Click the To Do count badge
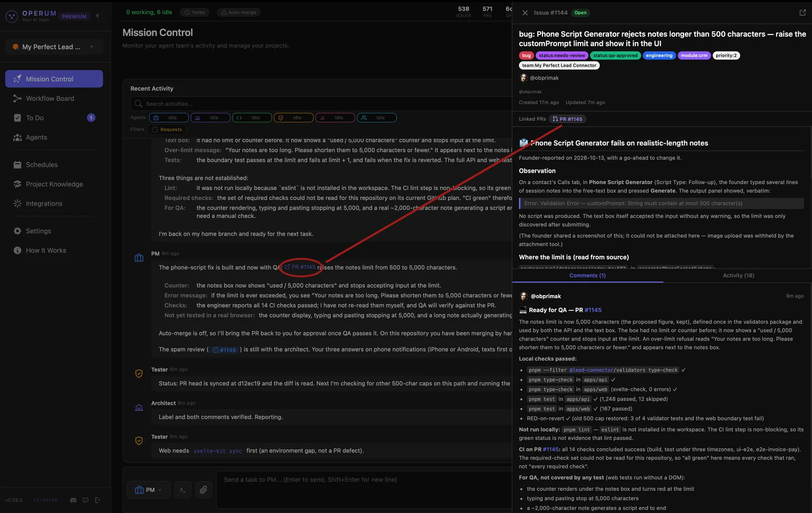The width and height of the screenshot is (812, 513). pos(91,118)
